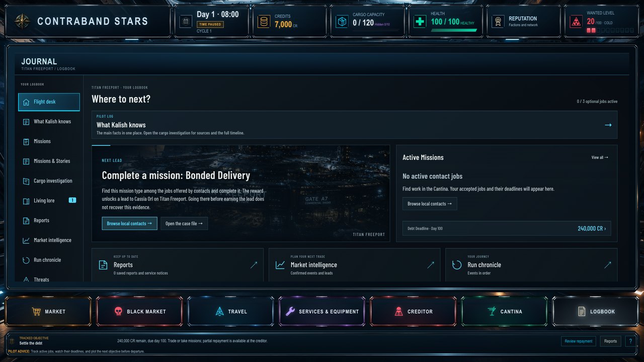Open What Kalish knows pilot log arrow
Image resolution: width=644 pixels, height=362 pixels.
[608, 125]
